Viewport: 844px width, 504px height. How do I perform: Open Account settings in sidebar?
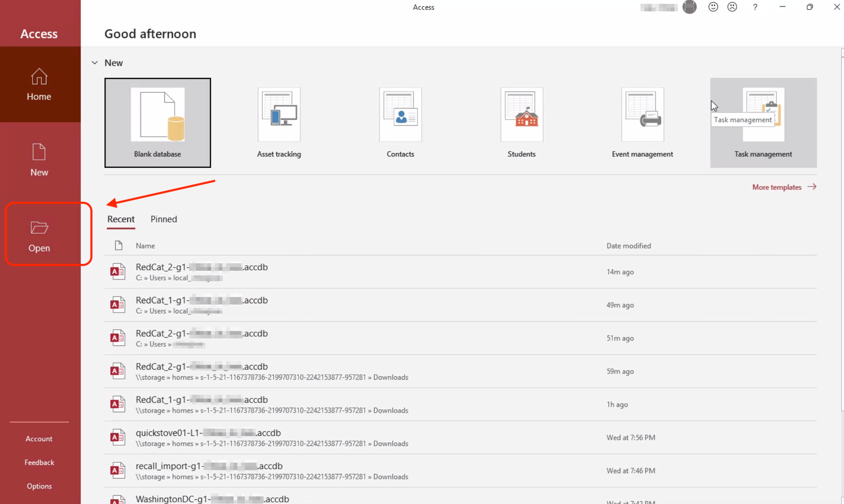(x=39, y=438)
